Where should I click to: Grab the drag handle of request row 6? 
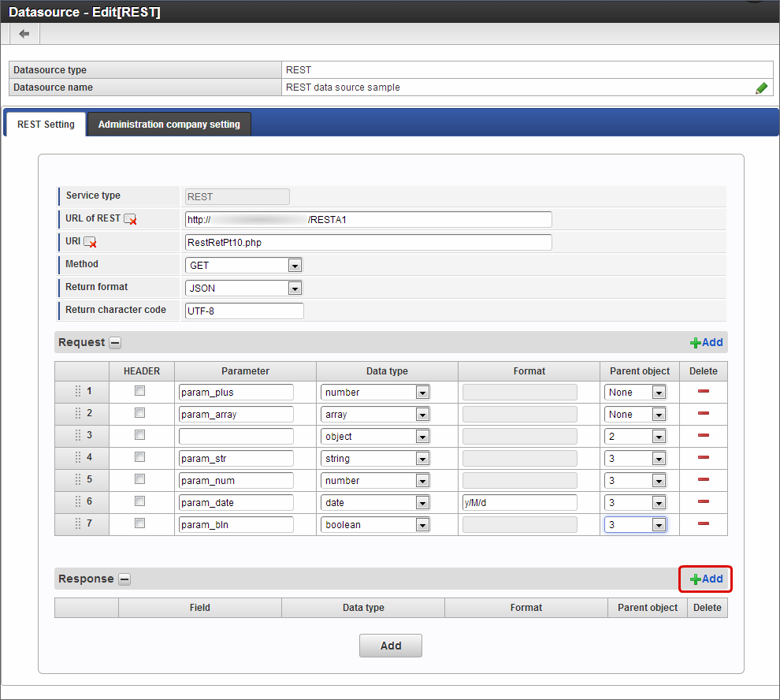pos(77,501)
